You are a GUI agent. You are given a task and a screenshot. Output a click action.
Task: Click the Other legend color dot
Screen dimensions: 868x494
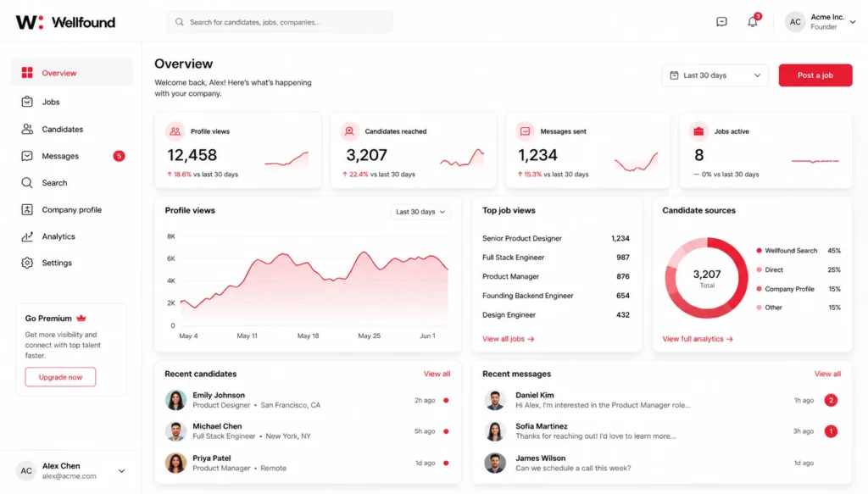pyautogui.click(x=759, y=308)
